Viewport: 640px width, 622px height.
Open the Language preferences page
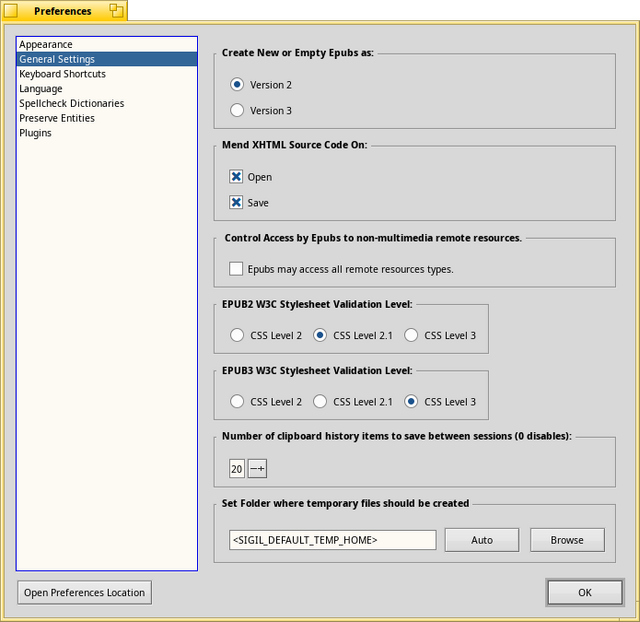(107, 89)
